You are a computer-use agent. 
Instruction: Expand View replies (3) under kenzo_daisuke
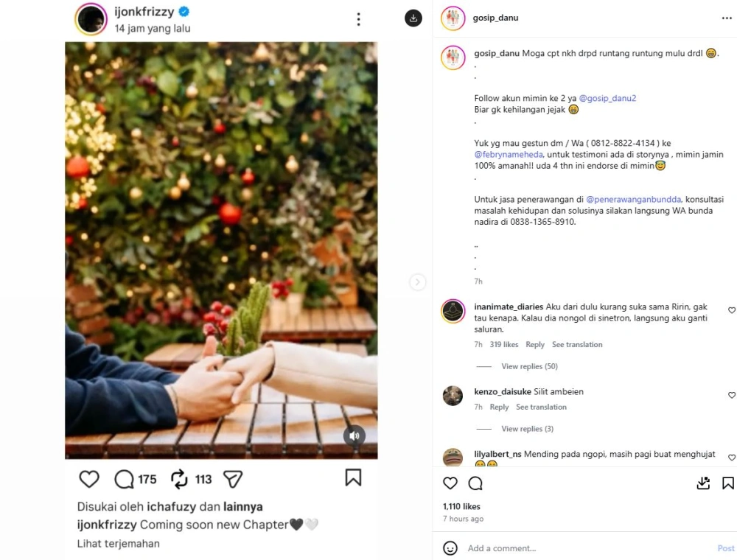pos(527,428)
